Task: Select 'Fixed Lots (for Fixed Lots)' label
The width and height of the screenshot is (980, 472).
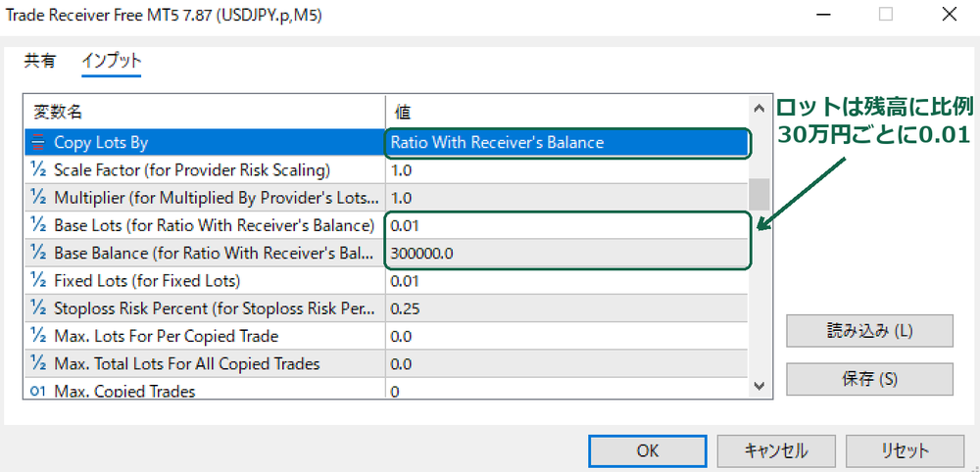Action: [148, 281]
